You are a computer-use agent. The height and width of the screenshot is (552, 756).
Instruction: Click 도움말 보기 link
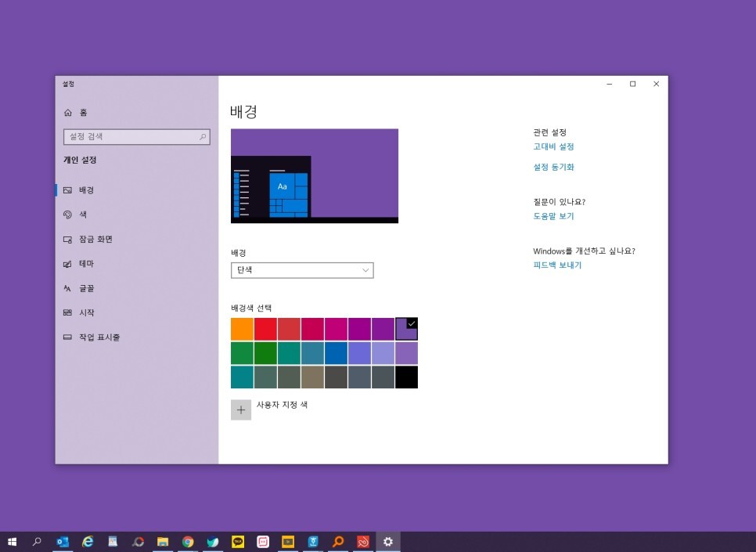click(x=553, y=216)
